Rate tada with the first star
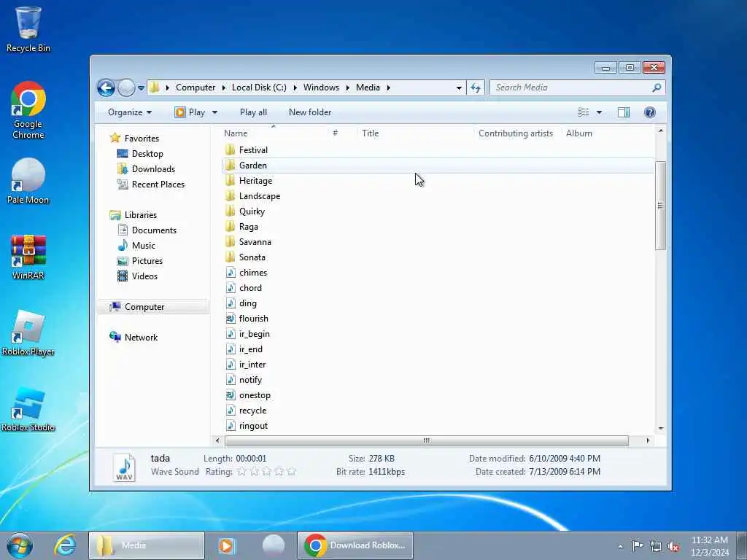The width and height of the screenshot is (747, 560). (x=242, y=472)
